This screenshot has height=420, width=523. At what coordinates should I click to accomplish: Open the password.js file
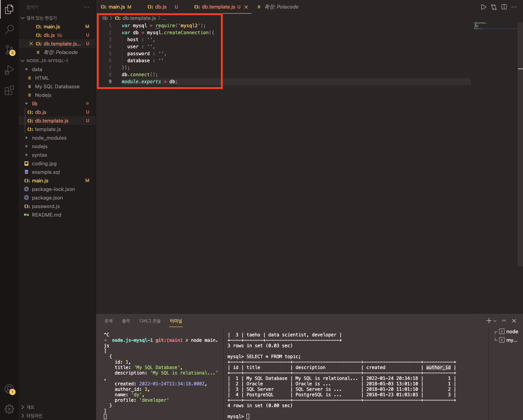[x=57, y=206]
